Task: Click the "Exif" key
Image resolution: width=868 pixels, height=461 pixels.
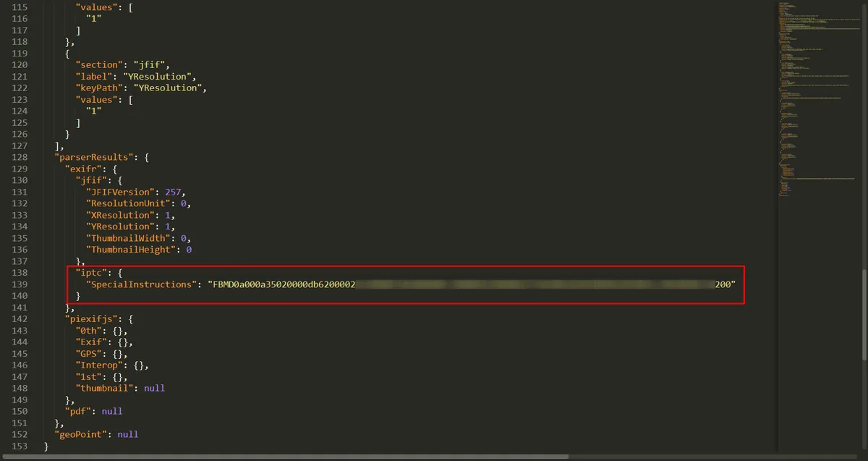Action: point(93,342)
